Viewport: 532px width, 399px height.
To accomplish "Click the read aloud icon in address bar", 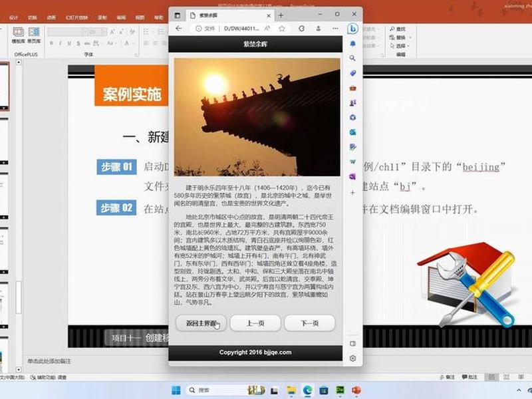I will tap(267, 29).
